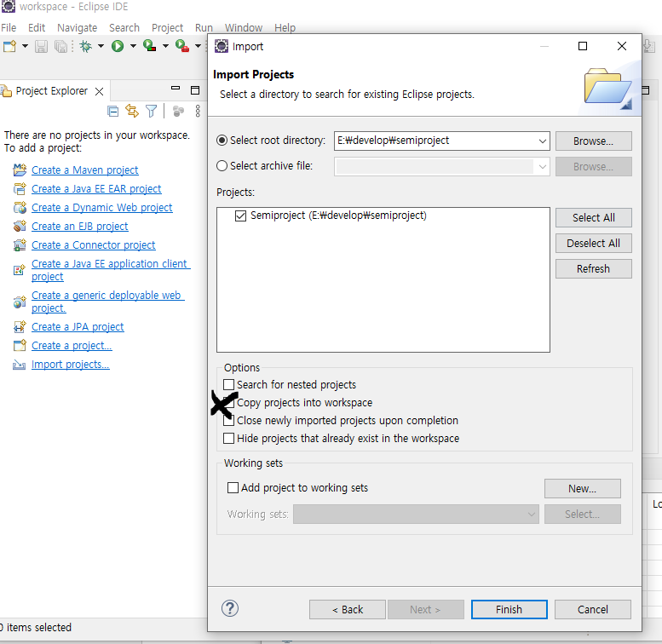Toggle Link with Editor icon
The width and height of the screenshot is (662, 644).
pyautogui.click(x=132, y=111)
